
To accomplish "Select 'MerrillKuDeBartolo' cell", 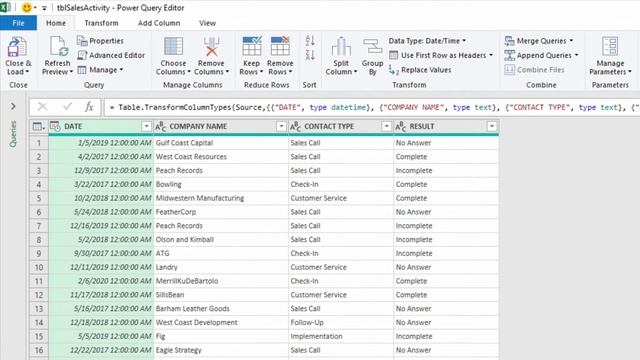I will [x=221, y=281].
